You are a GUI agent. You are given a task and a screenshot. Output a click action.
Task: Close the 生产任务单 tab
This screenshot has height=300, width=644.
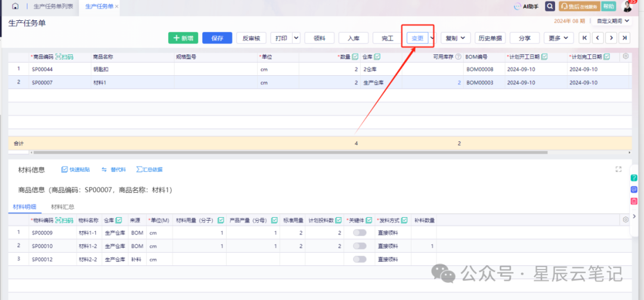coord(117,7)
